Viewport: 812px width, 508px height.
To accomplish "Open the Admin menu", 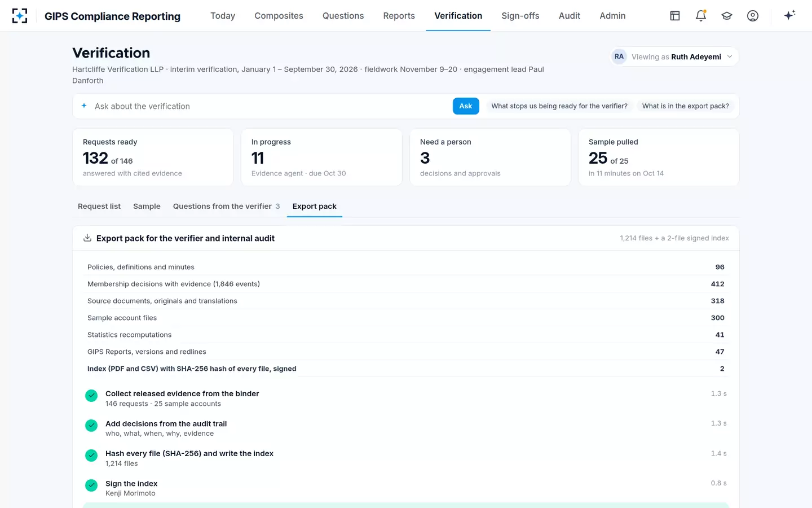I will pyautogui.click(x=612, y=16).
